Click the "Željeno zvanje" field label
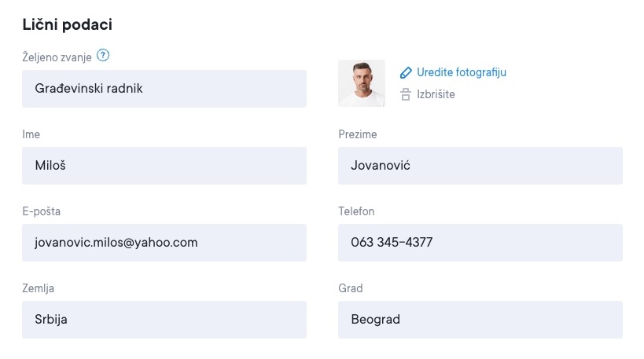644x359 pixels. 57,57
